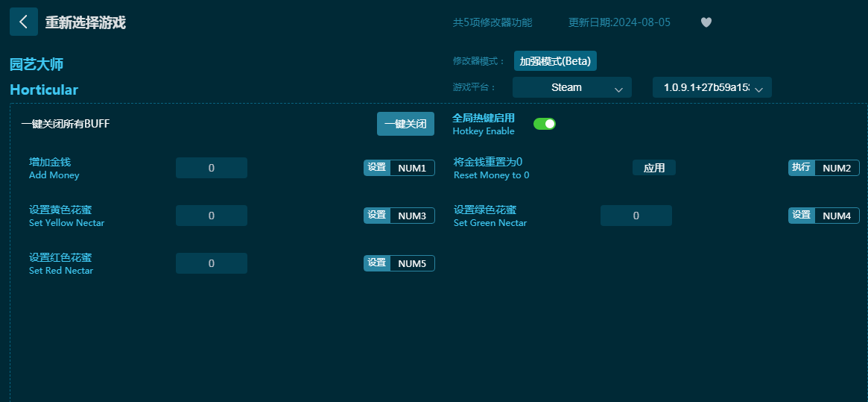868x402 pixels.
Task: Click the NUM5 hotkey label
Action: [x=412, y=263]
